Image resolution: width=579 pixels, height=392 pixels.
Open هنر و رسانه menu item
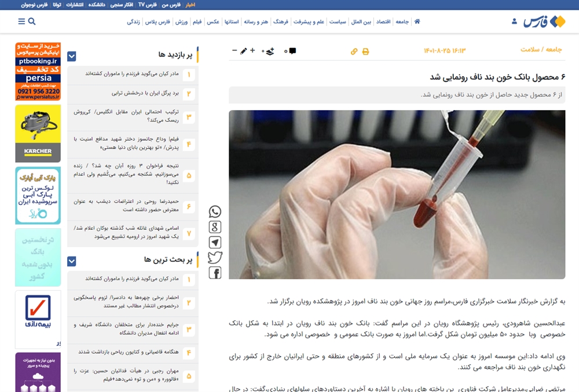(x=256, y=22)
